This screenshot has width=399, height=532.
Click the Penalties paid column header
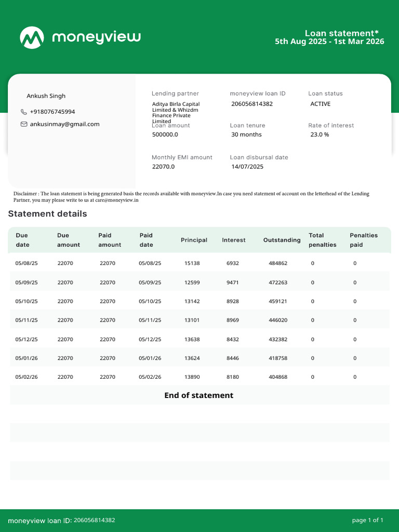coord(364,240)
